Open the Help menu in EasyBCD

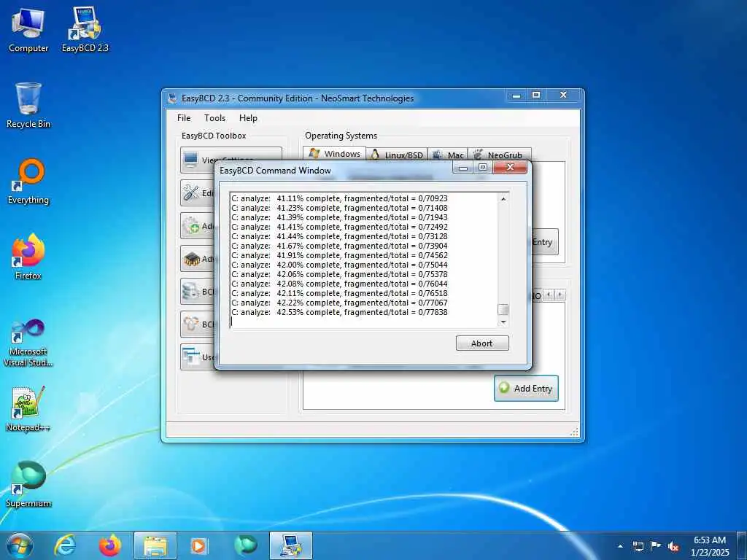coord(248,118)
